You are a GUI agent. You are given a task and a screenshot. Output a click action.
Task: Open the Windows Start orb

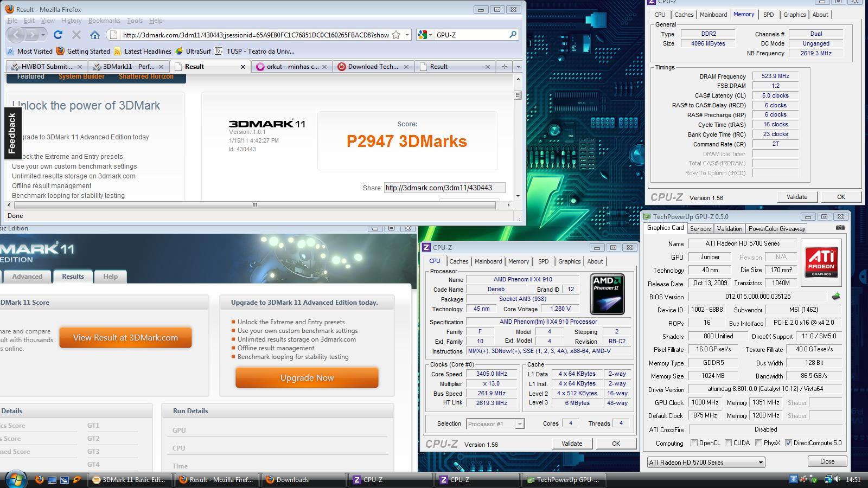point(16,479)
